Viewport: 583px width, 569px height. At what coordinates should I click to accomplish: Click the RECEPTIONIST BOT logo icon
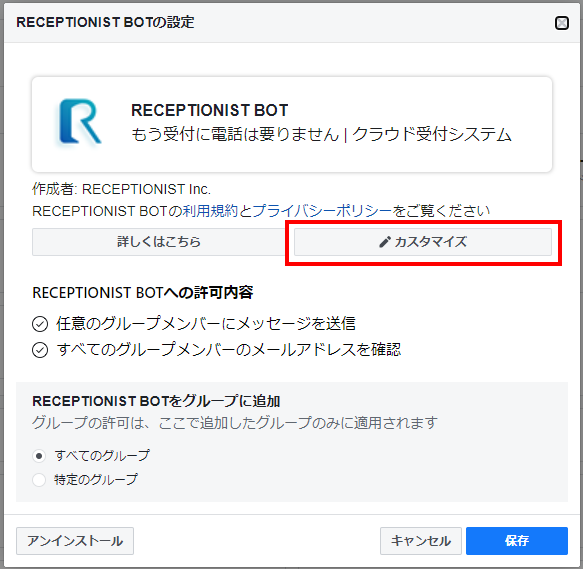point(80,122)
